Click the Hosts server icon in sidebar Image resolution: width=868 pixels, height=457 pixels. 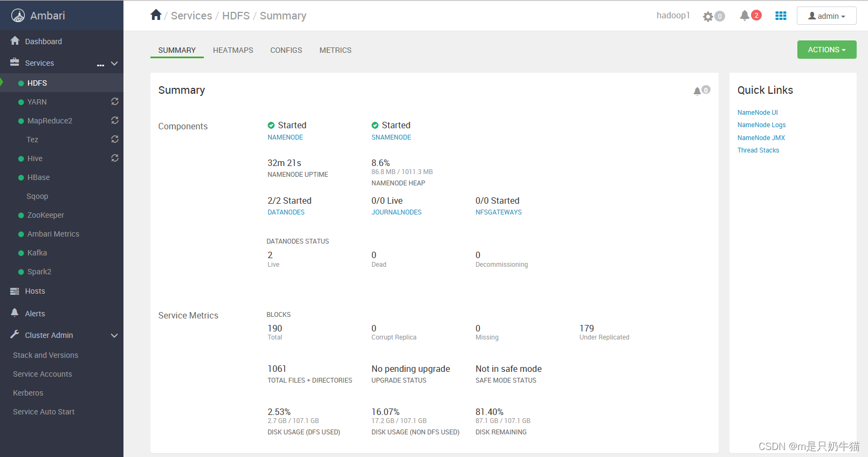(x=15, y=291)
